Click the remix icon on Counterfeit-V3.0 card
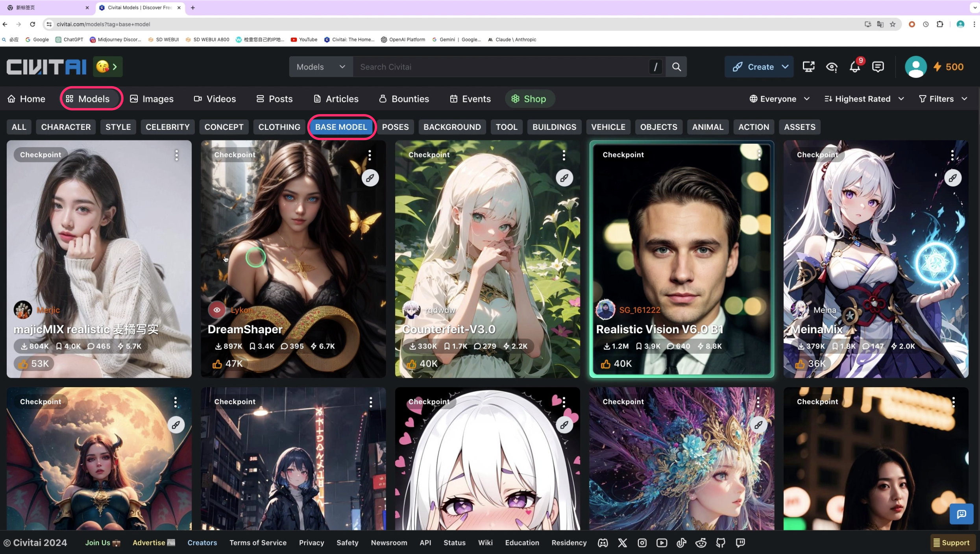The height and width of the screenshot is (554, 980). point(564,178)
